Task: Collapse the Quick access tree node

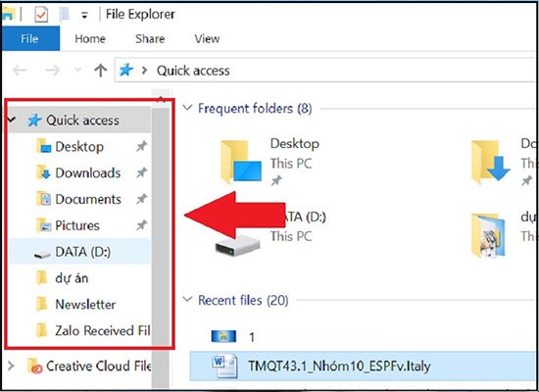Action: [x=12, y=120]
